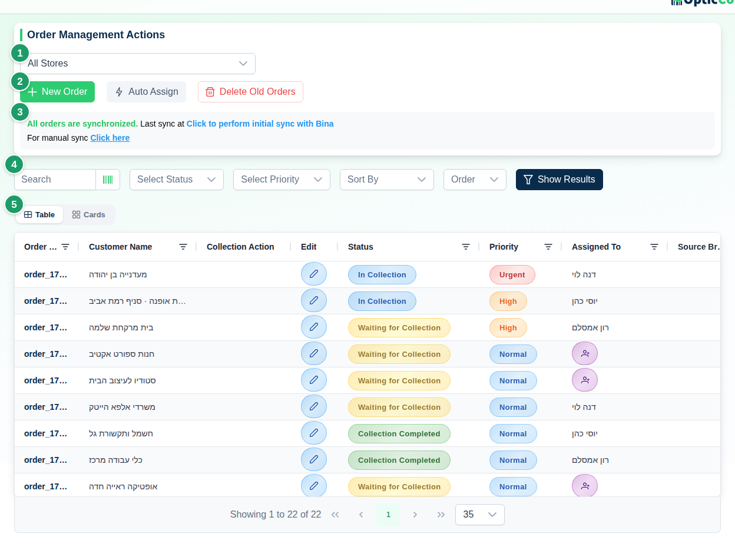Click the manual sync 'Click here' link
735x560 pixels.
point(110,138)
